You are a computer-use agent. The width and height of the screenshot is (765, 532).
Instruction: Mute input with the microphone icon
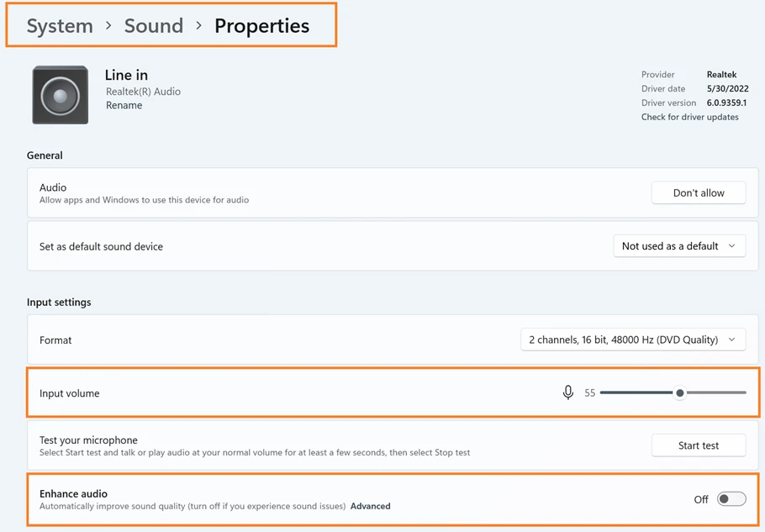pyautogui.click(x=568, y=392)
